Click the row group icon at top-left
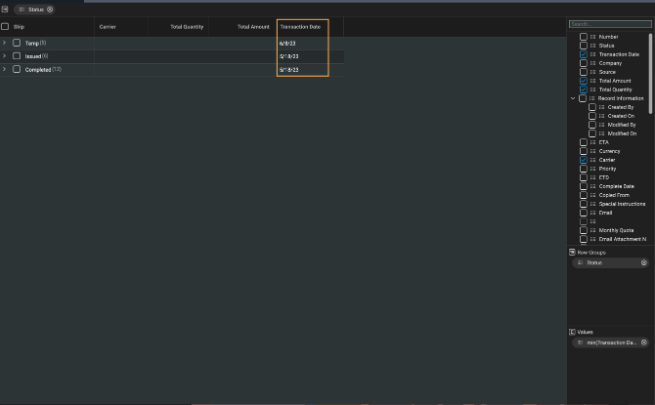 6,9
